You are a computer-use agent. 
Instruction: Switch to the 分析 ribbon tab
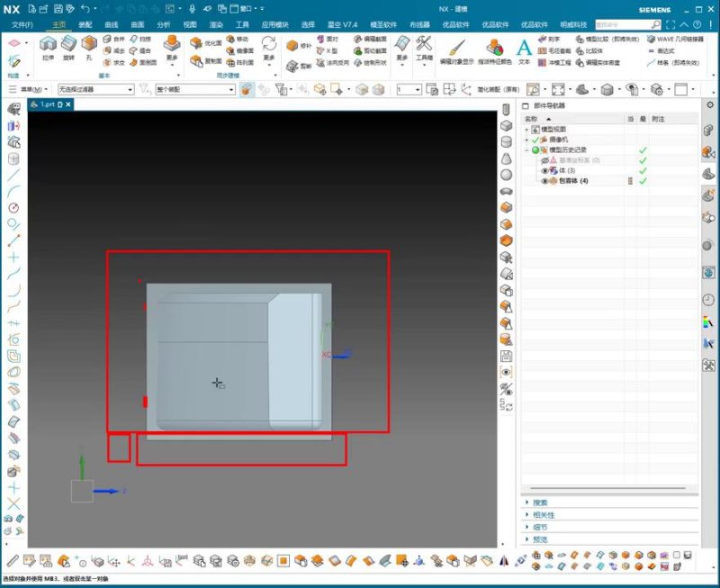pos(163,24)
